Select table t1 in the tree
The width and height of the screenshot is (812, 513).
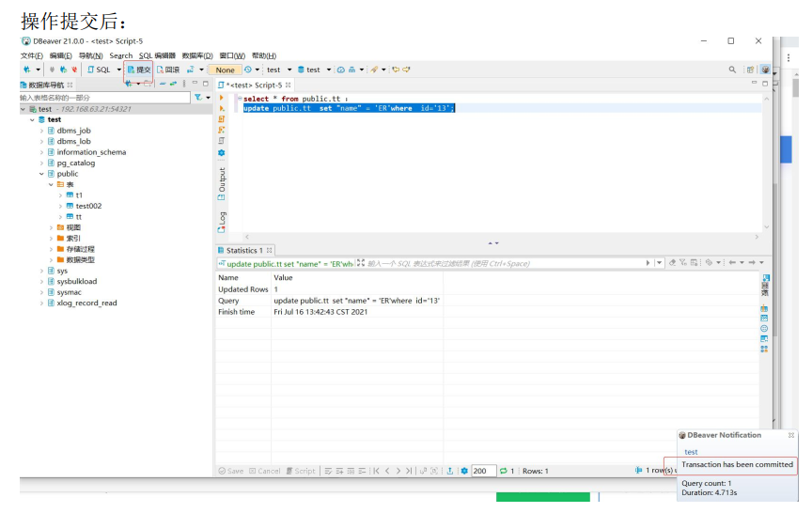79,195
